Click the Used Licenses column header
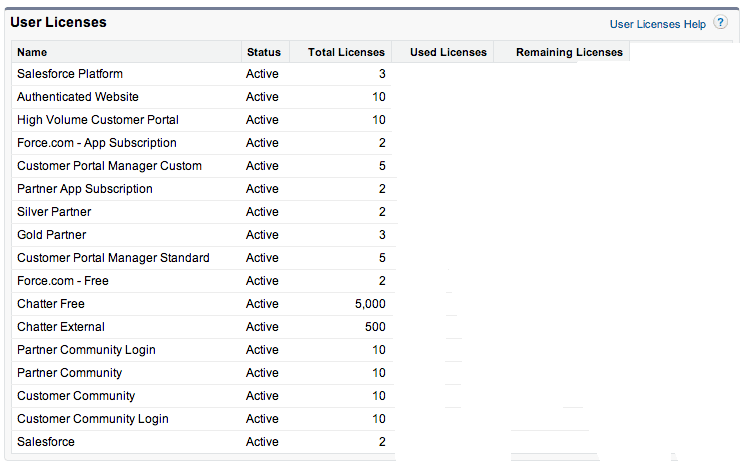Image resolution: width=745 pixels, height=468 pixels. 448,52
